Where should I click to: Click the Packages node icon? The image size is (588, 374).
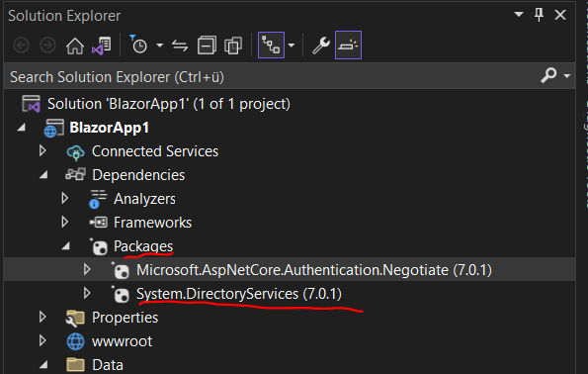[x=99, y=246]
